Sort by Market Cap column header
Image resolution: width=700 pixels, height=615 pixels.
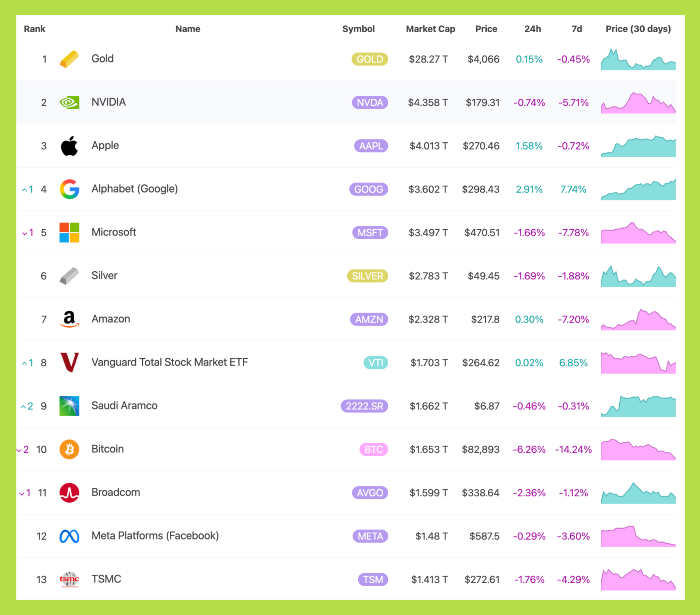(x=430, y=29)
